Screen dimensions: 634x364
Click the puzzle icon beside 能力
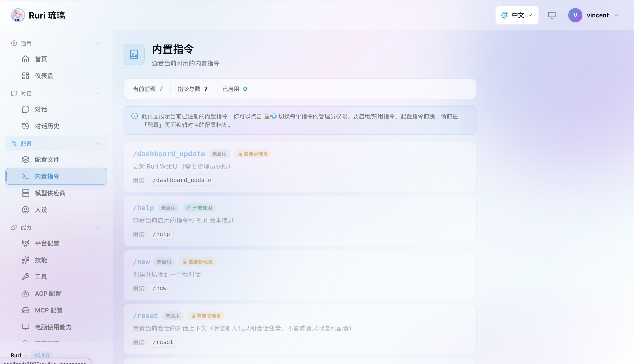[14, 227]
